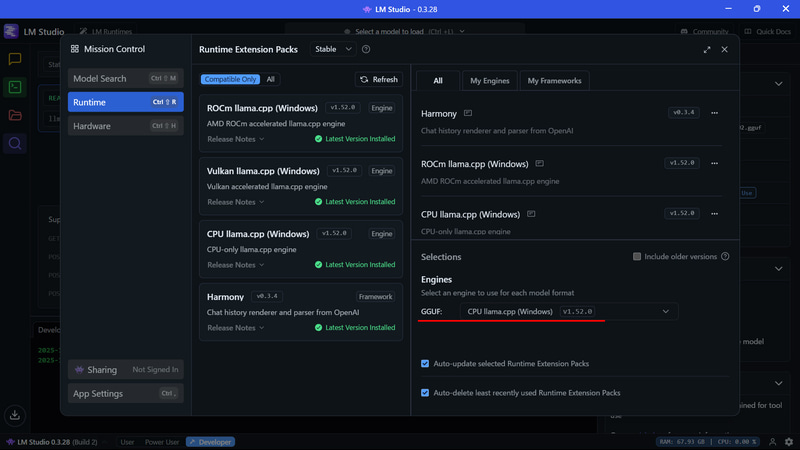Toggle Auto-update selected Runtime Extension Packs
The width and height of the screenshot is (800, 450).
click(425, 364)
